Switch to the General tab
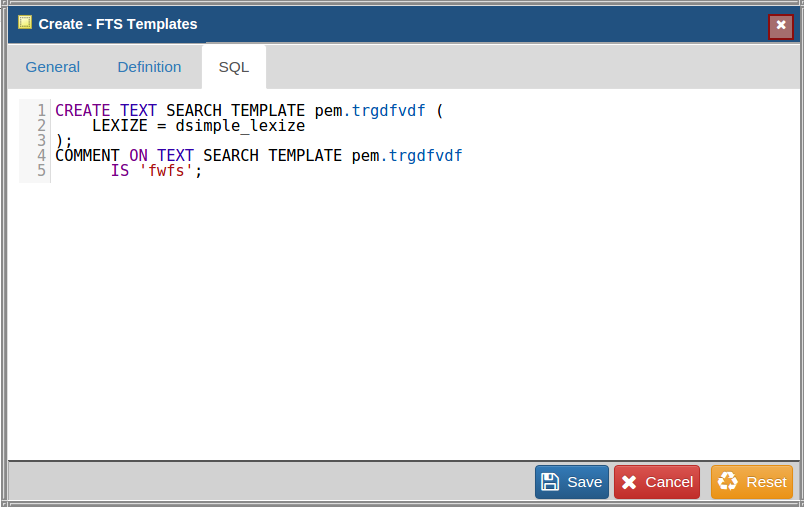Screen dimensions: 804x507 tap(53, 67)
